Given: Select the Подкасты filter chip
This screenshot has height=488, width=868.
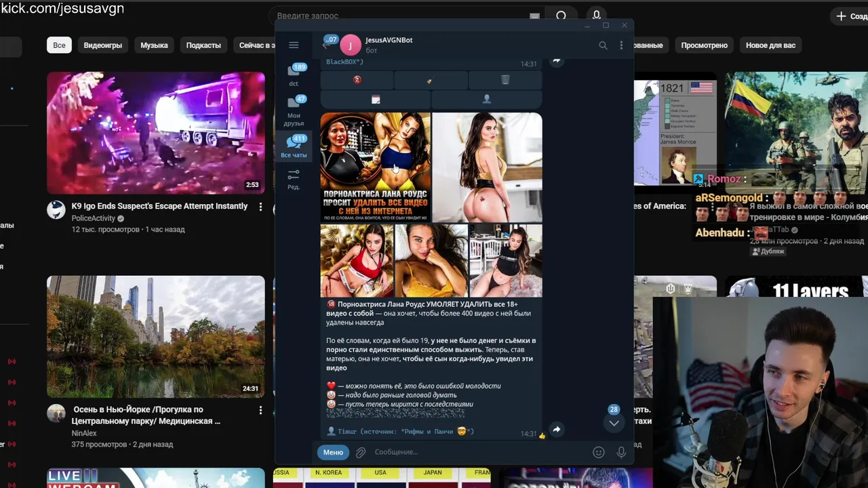Looking at the screenshot, I should click(x=203, y=45).
